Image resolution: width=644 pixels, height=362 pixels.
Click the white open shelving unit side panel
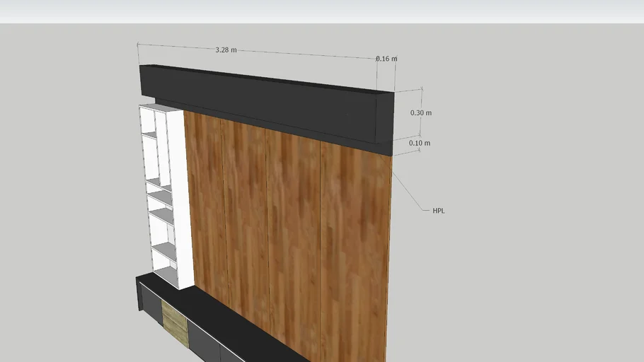click(180, 198)
